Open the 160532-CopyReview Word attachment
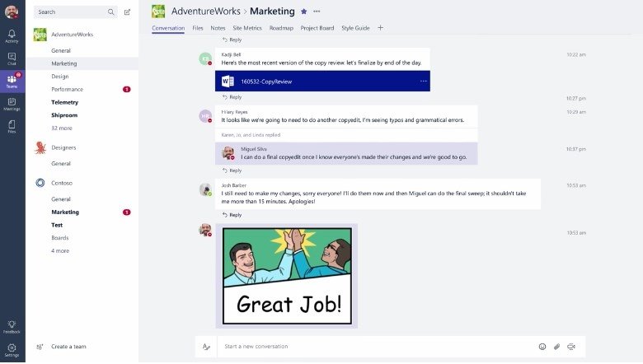643x364 pixels. pos(322,81)
